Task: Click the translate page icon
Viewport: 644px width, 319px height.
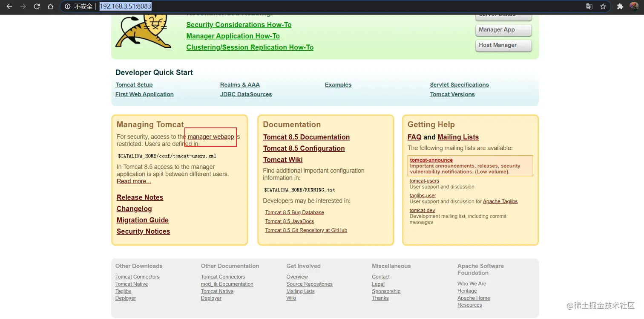Action: point(589,6)
